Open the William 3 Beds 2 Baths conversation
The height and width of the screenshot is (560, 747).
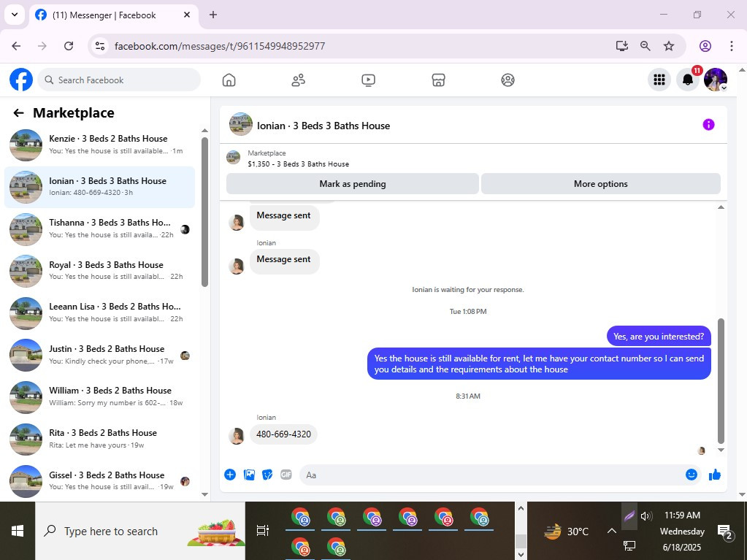[99, 396]
